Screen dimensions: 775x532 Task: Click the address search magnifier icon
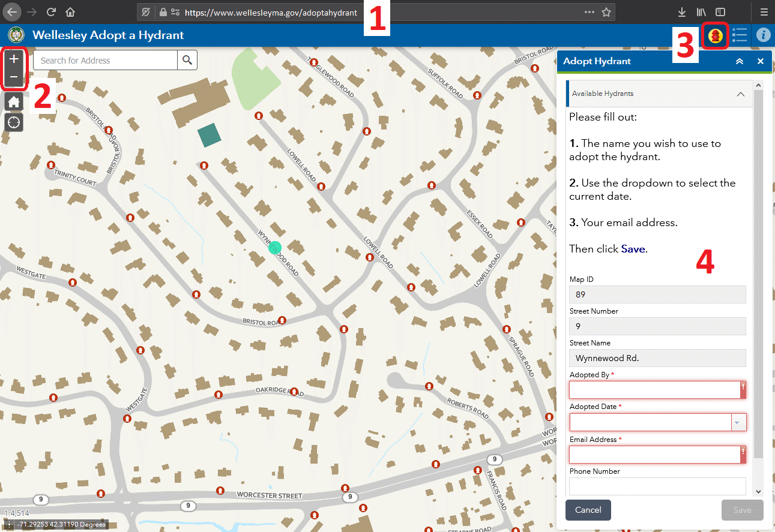187,60
